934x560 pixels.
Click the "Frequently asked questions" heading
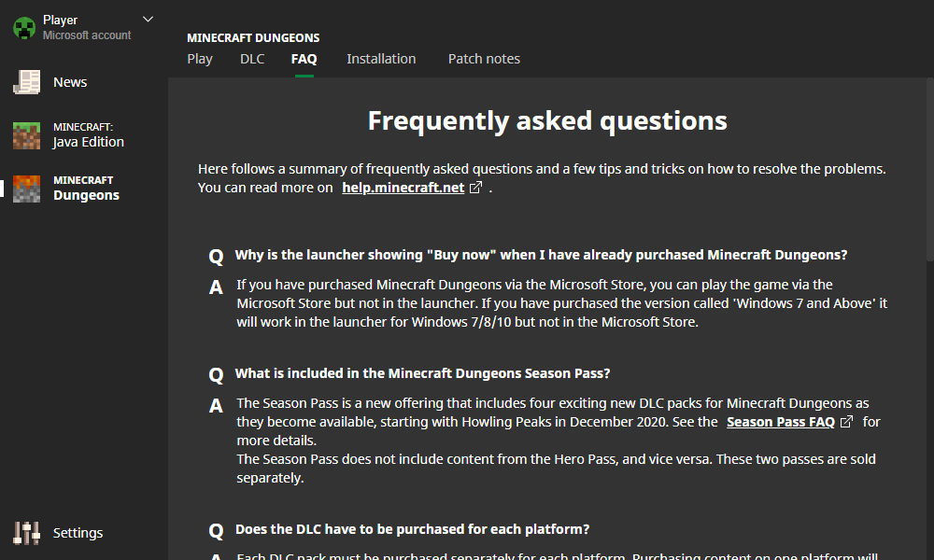click(547, 120)
